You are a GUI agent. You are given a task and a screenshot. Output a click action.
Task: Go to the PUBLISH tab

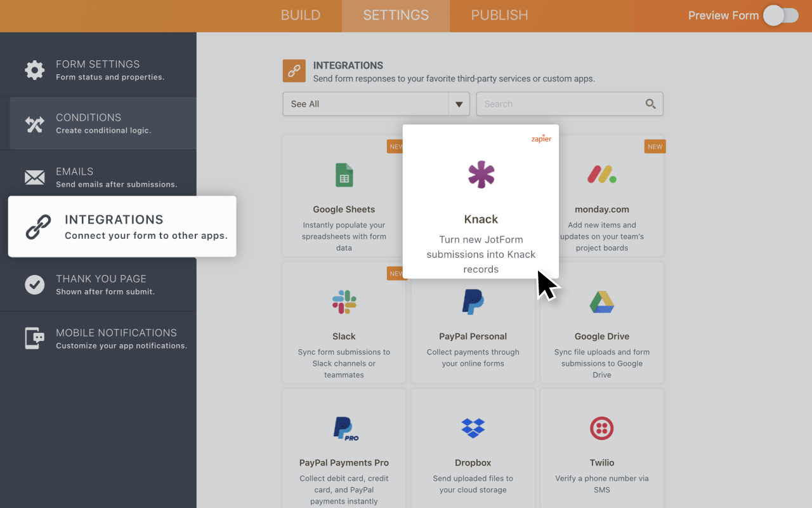click(x=499, y=16)
